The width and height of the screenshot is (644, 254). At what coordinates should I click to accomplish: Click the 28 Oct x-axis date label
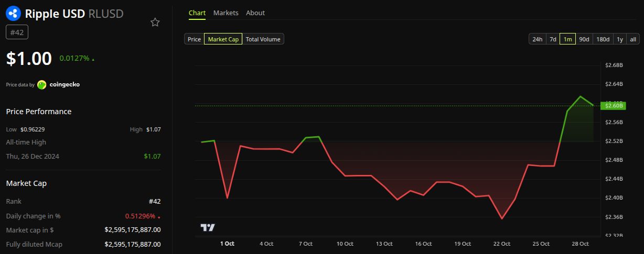point(581,244)
